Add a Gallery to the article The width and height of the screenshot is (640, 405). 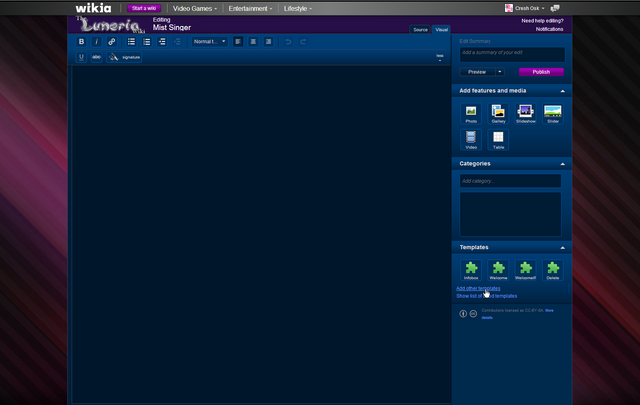pos(498,113)
